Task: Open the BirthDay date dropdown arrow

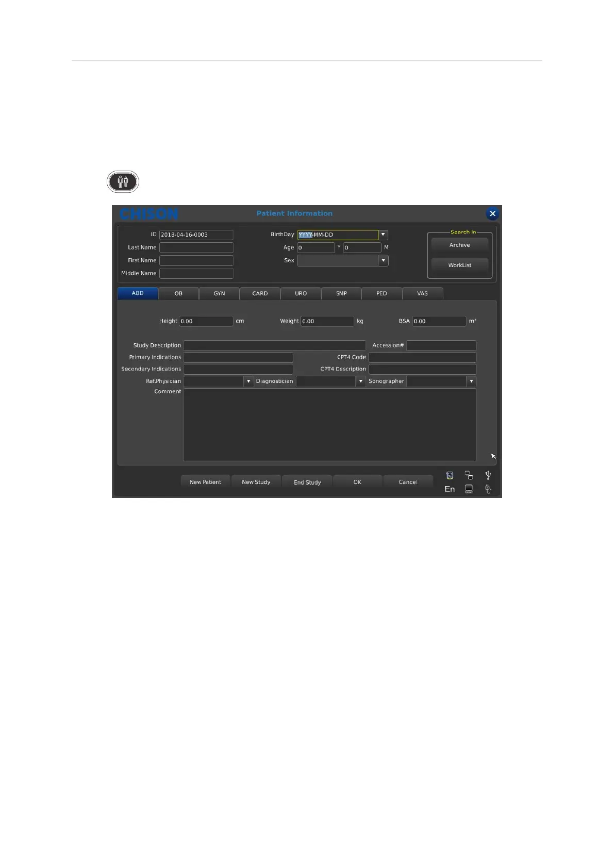Action: coord(383,235)
